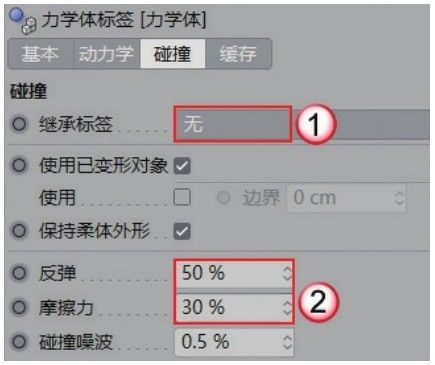The height and width of the screenshot is (365, 435).
Task: Click the 边界 0 cm input field
Action: click(x=346, y=198)
